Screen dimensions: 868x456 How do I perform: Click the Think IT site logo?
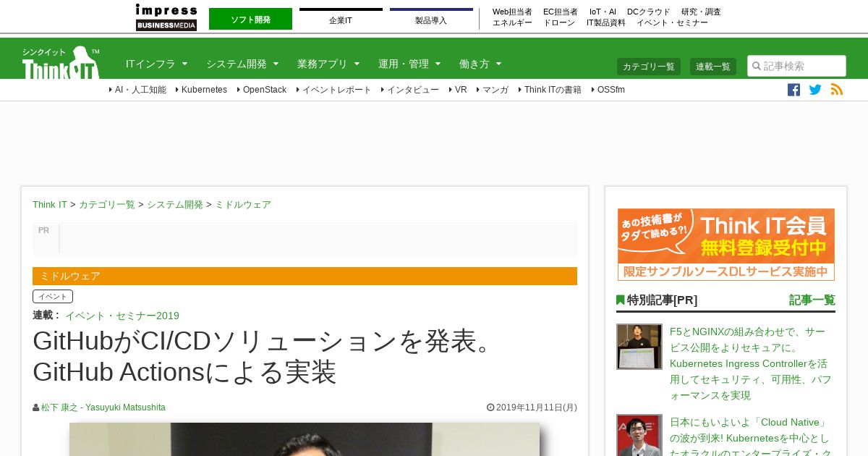click(61, 63)
